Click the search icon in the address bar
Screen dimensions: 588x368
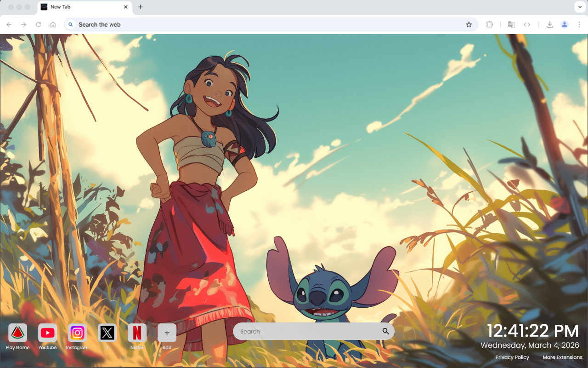point(70,24)
